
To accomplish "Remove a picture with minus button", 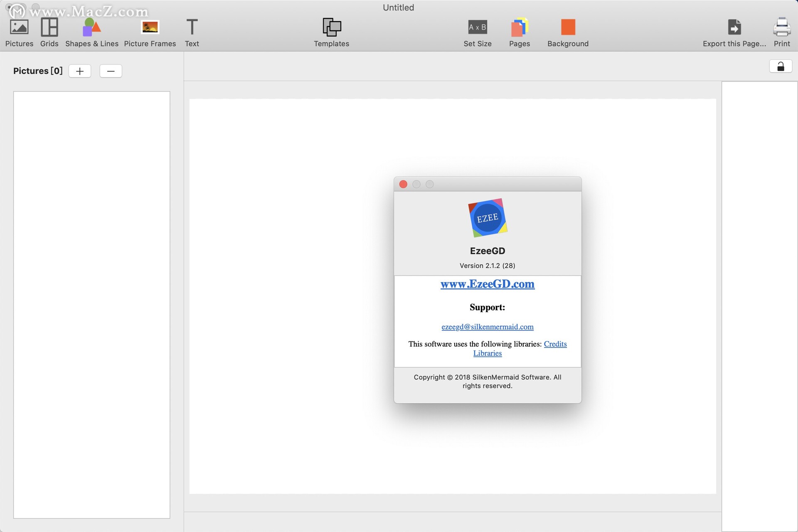I will pos(111,71).
